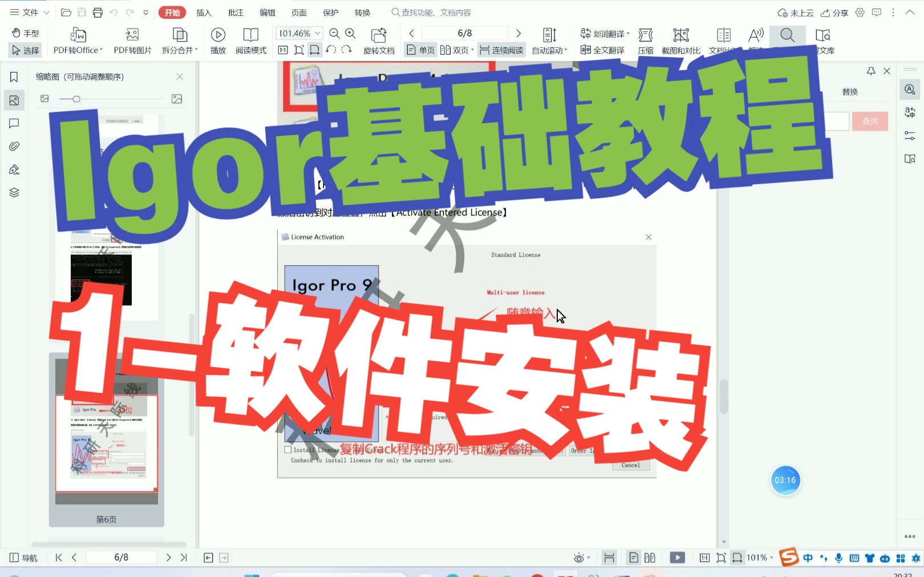
Task: Enter 阅读模式 reading mode
Action: coord(251,41)
